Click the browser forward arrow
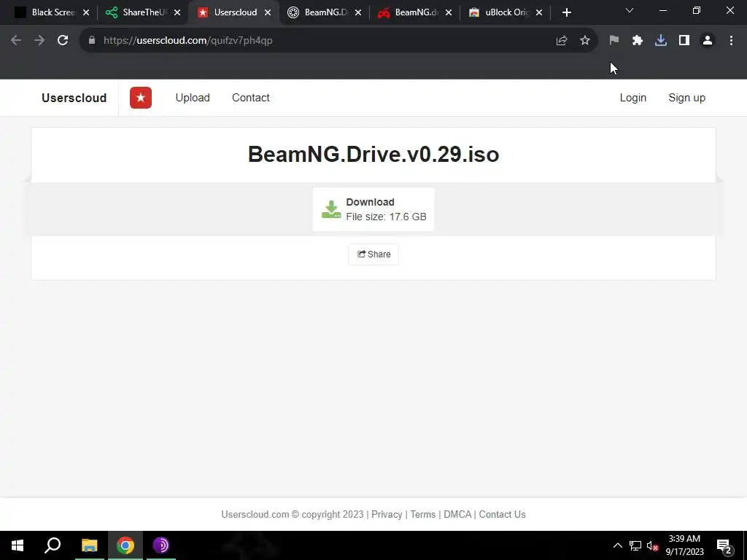The height and width of the screenshot is (560, 747). pos(39,41)
